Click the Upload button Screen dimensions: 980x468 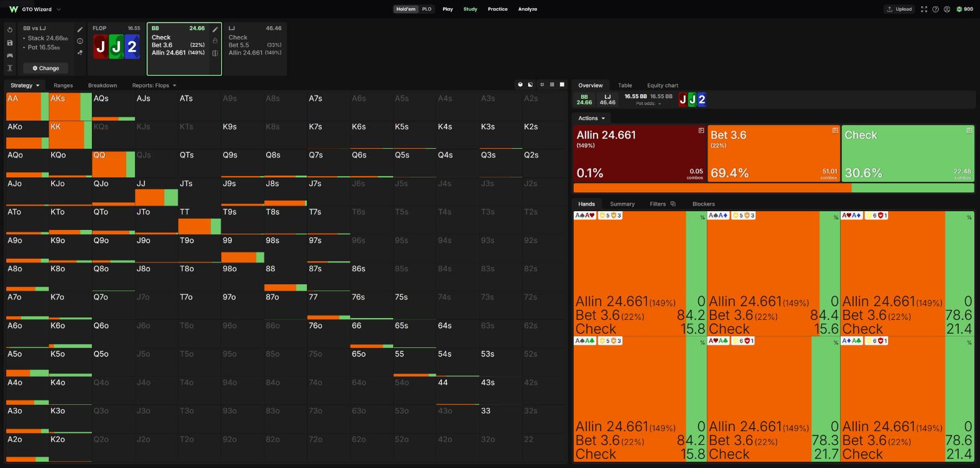pyautogui.click(x=899, y=9)
